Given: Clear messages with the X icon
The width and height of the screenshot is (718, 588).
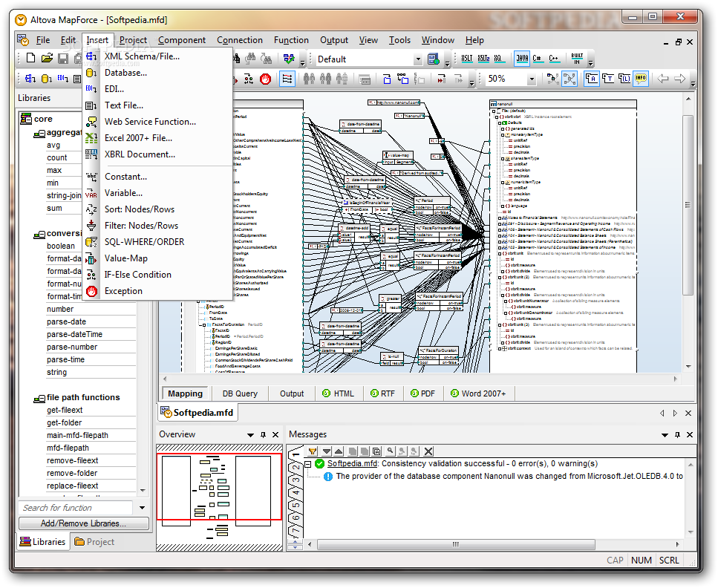Looking at the screenshot, I should pos(428,451).
